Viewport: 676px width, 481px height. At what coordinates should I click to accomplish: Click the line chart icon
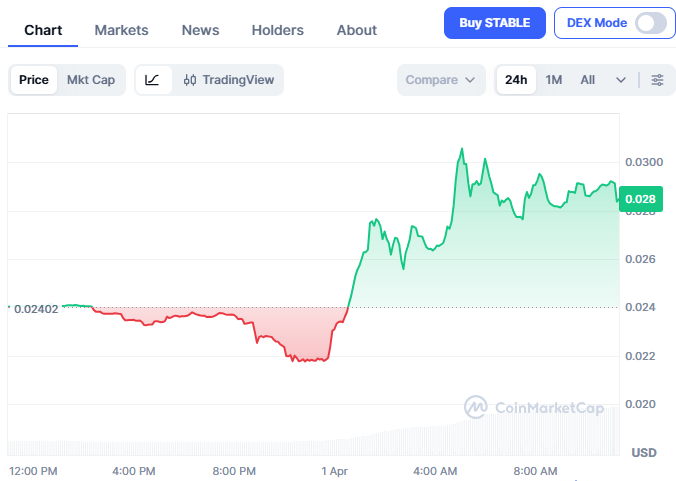(x=152, y=80)
